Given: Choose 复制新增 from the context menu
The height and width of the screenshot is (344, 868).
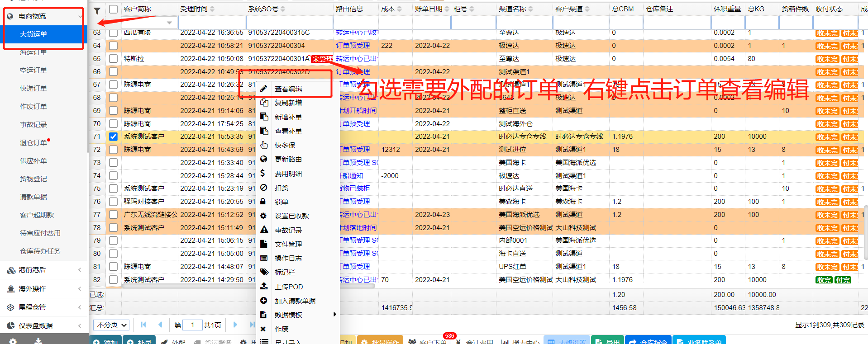Looking at the screenshot, I should [x=288, y=103].
